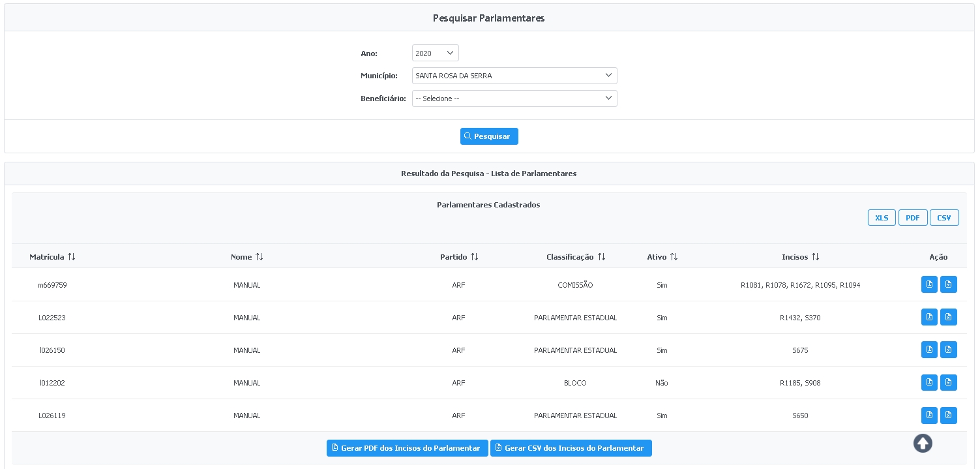
Task: Click spreadsheet export icon for m669759 row
Action: click(948, 284)
